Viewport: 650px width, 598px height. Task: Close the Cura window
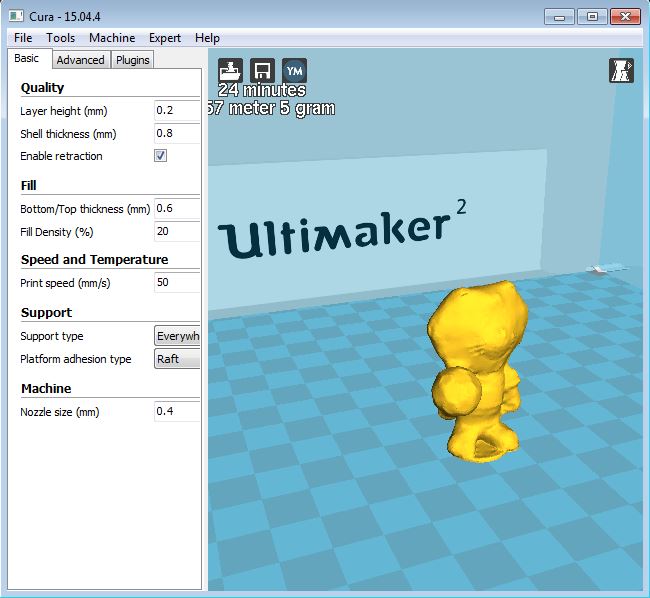coord(625,17)
